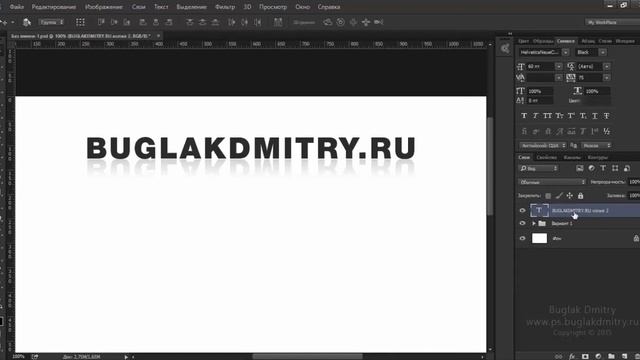Open the leading (Авто) dropdown arrow
The image size is (640, 360).
click(x=607, y=66)
